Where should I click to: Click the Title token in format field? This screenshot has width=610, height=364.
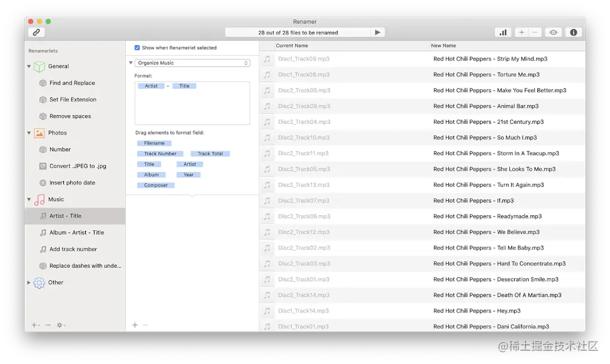[184, 86]
